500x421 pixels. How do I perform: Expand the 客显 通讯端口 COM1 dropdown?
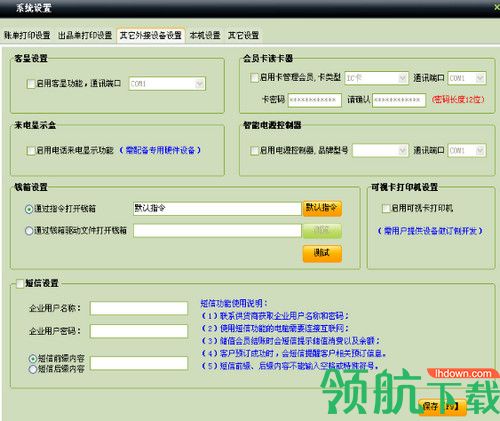[x=167, y=83]
